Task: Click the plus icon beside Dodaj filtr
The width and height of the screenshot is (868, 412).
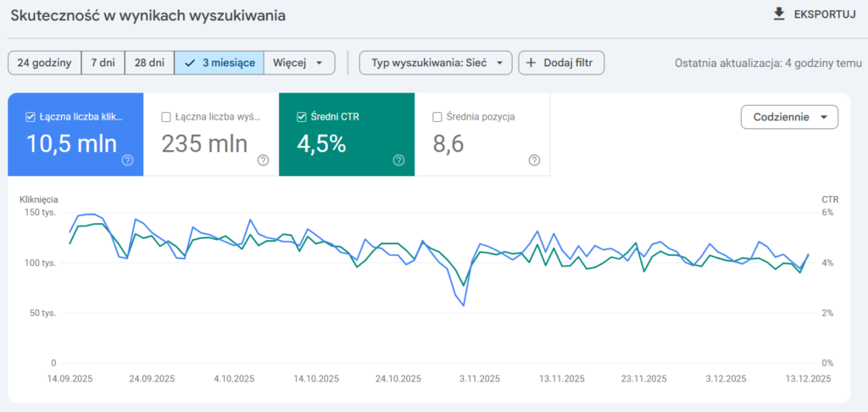Action: click(532, 63)
